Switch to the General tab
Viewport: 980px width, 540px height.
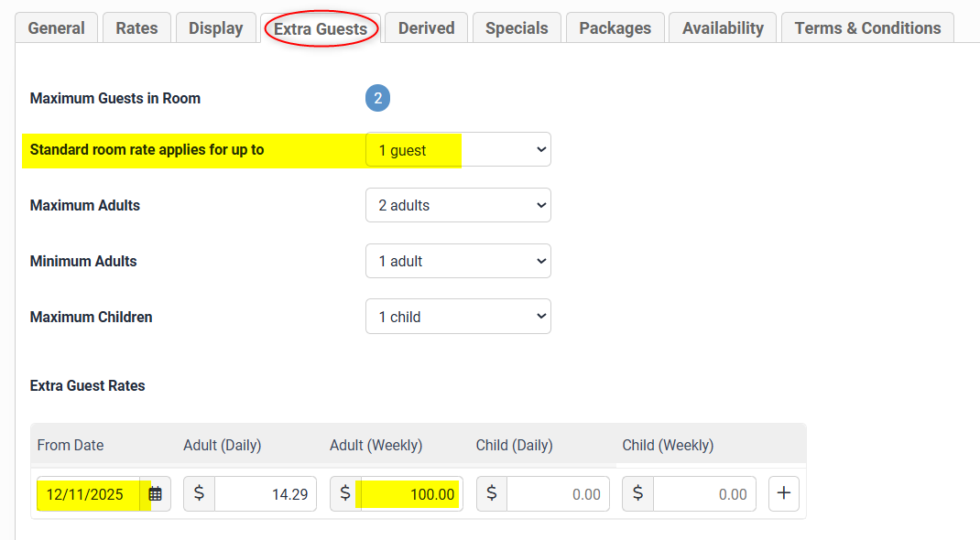pyautogui.click(x=57, y=28)
